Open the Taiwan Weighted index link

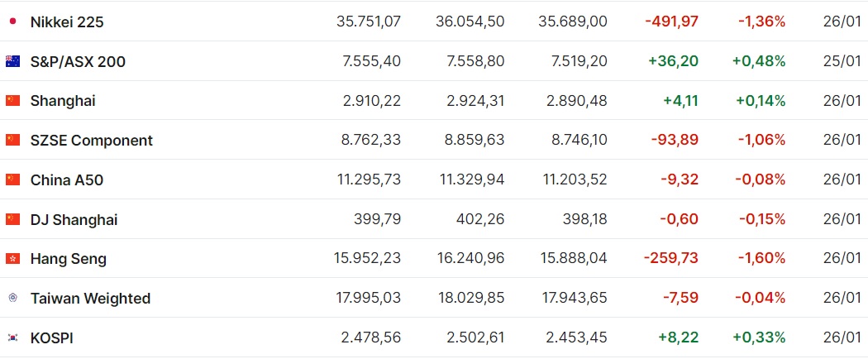point(90,299)
